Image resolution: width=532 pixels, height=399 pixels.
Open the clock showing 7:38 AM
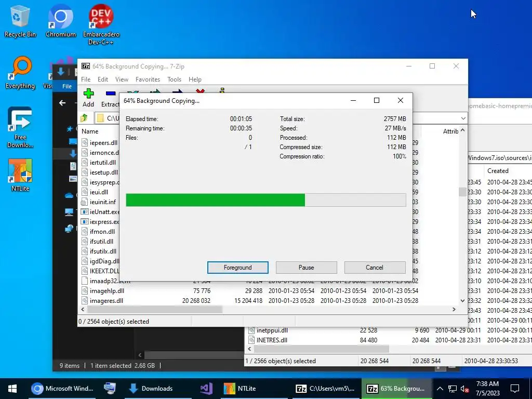(487, 389)
